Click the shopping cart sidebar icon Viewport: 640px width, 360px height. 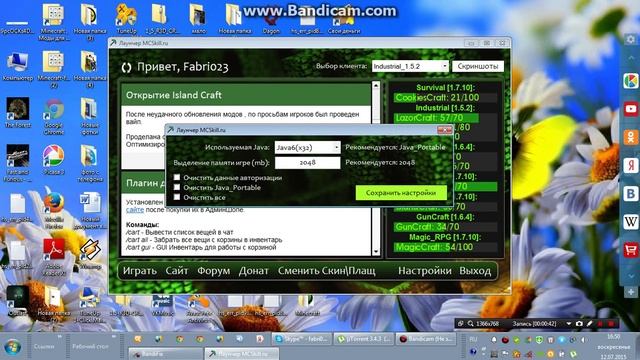coord(631,250)
